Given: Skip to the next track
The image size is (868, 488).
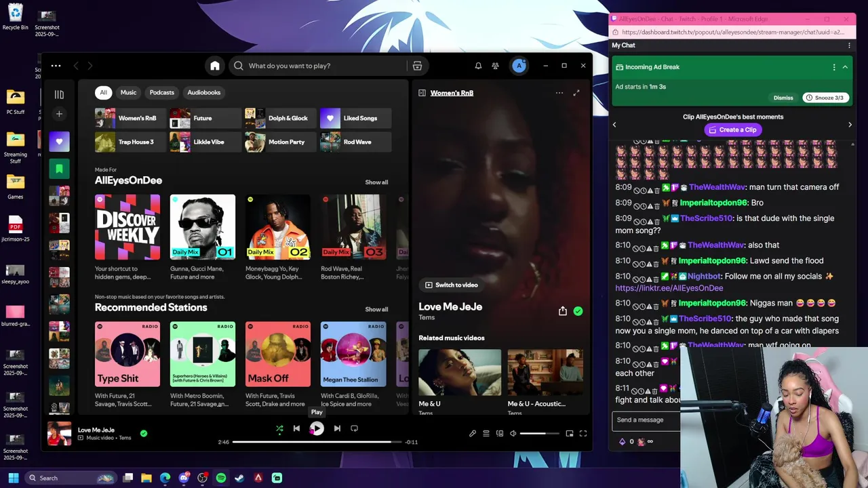Looking at the screenshot, I should click(x=337, y=428).
